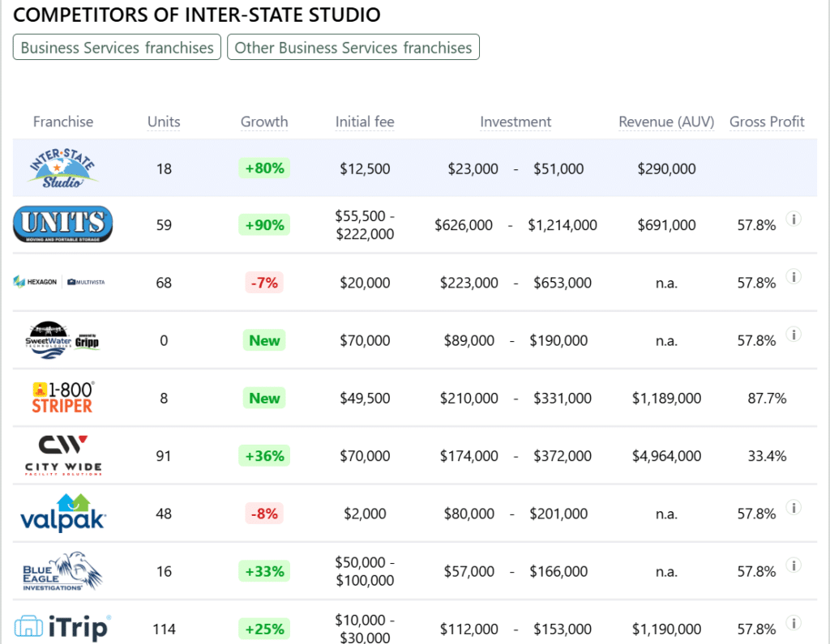Click info icon in Valpak row

click(x=793, y=507)
